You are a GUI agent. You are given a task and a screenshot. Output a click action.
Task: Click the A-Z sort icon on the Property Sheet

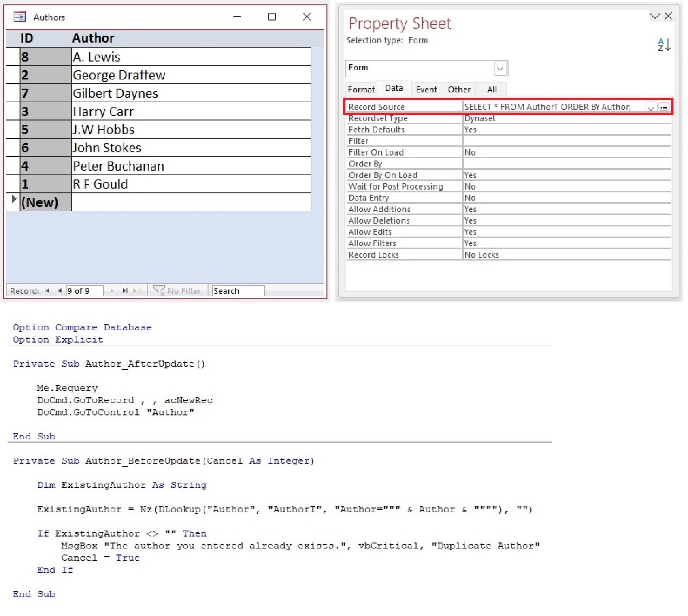[x=663, y=45]
